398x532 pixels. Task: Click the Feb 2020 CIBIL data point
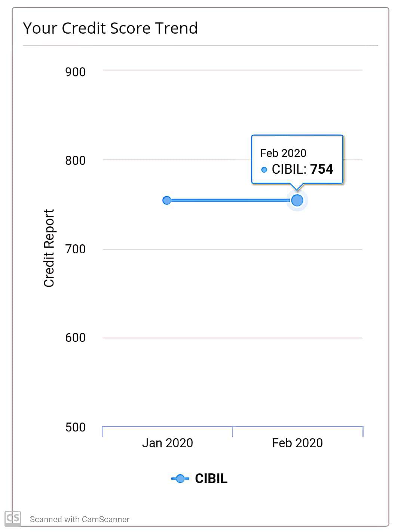[297, 201]
